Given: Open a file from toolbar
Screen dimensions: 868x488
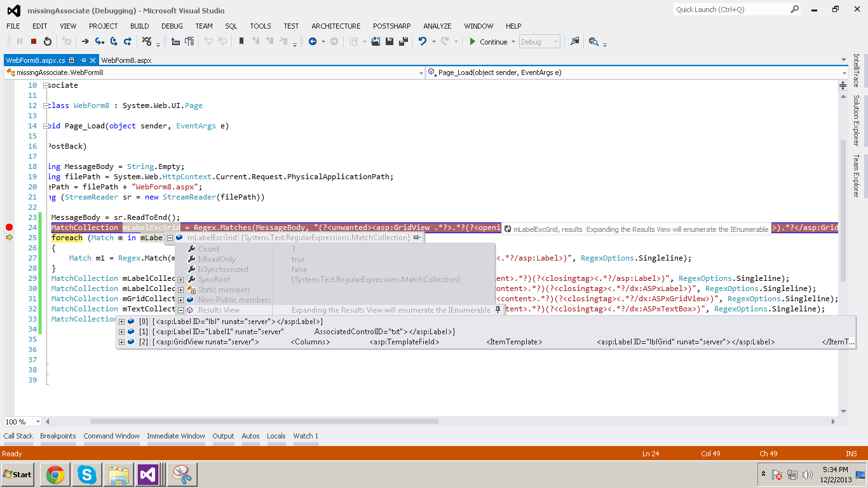Looking at the screenshot, I should pyautogui.click(x=375, y=41).
